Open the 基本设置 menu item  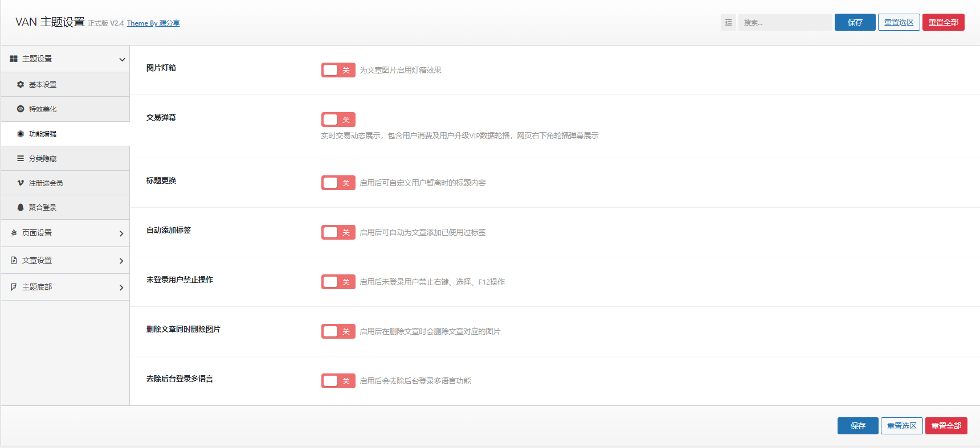point(66,84)
